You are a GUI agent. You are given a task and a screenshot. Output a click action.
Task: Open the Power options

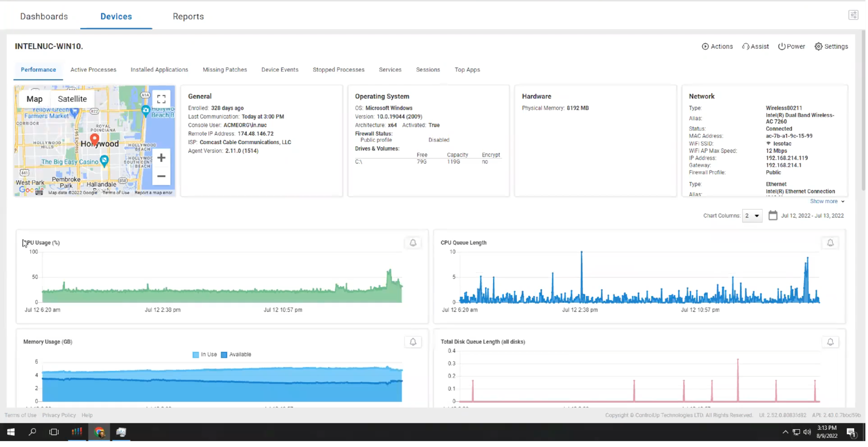tap(792, 46)
